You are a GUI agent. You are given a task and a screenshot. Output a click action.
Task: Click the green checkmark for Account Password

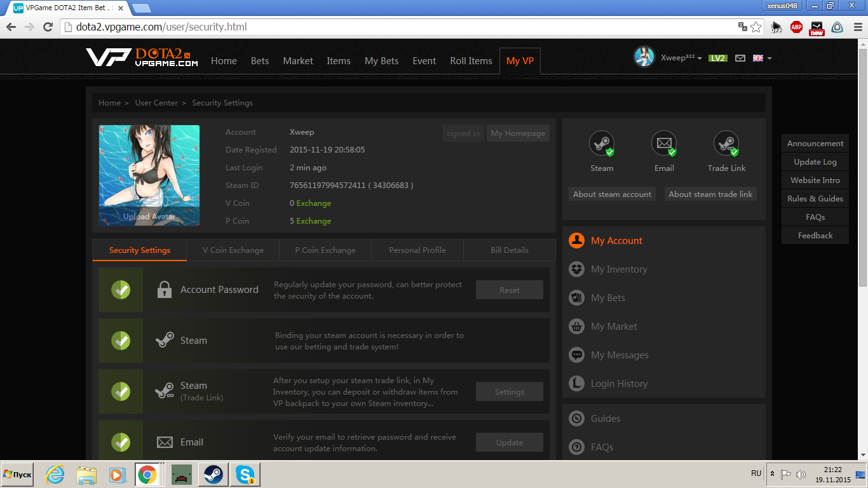(121, 290)
